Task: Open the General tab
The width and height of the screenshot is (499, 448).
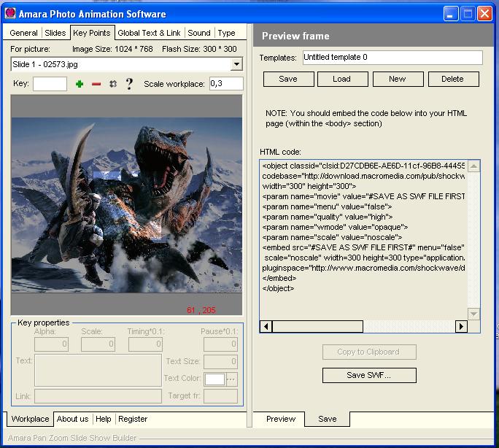Action: click(23, 33)
